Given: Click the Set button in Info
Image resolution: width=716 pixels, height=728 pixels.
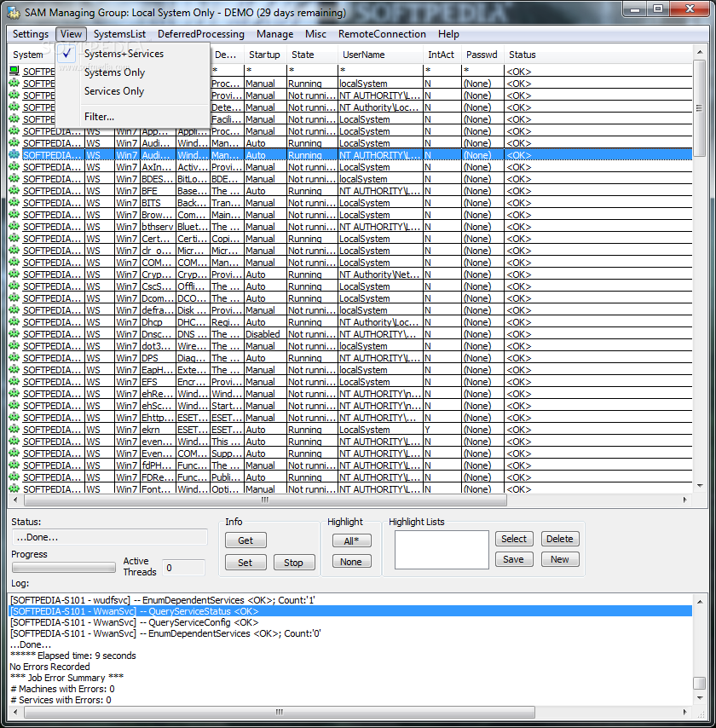Looking at the screenshot, I should tap(245, 563).
